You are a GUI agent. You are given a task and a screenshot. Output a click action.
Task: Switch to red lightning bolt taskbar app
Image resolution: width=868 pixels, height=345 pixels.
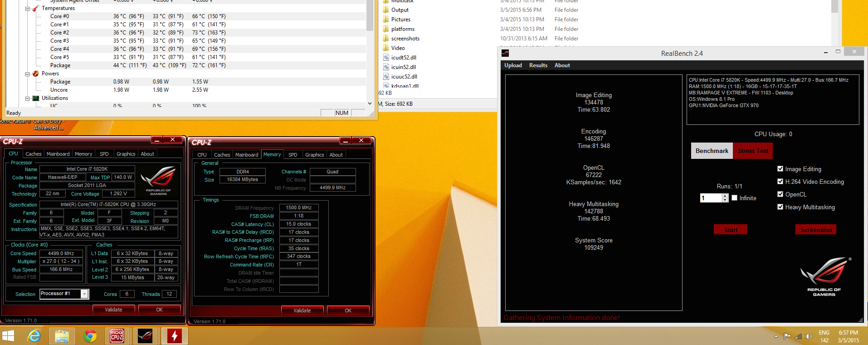(174, 336)
